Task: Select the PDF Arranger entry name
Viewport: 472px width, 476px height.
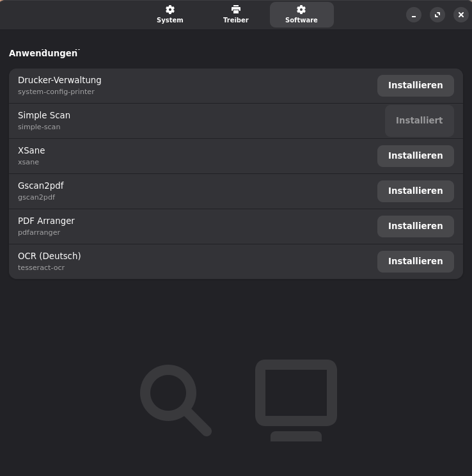Action: tap(46, 221)
